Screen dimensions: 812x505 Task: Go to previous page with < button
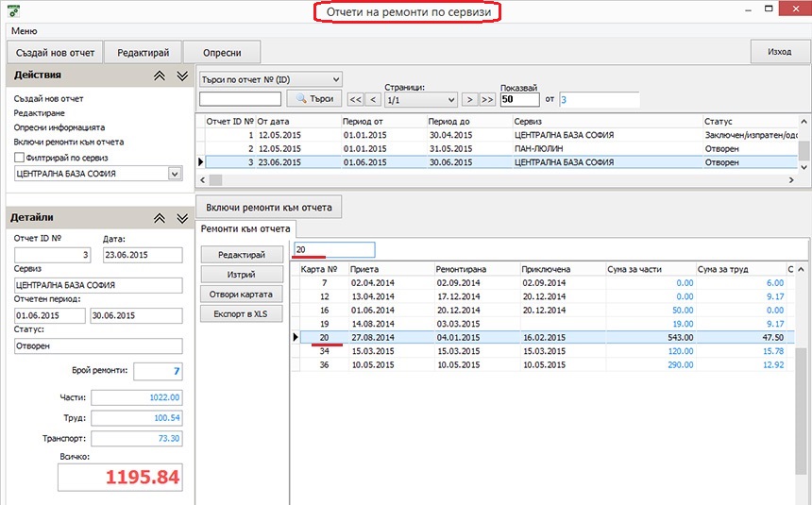pos(373,99)
